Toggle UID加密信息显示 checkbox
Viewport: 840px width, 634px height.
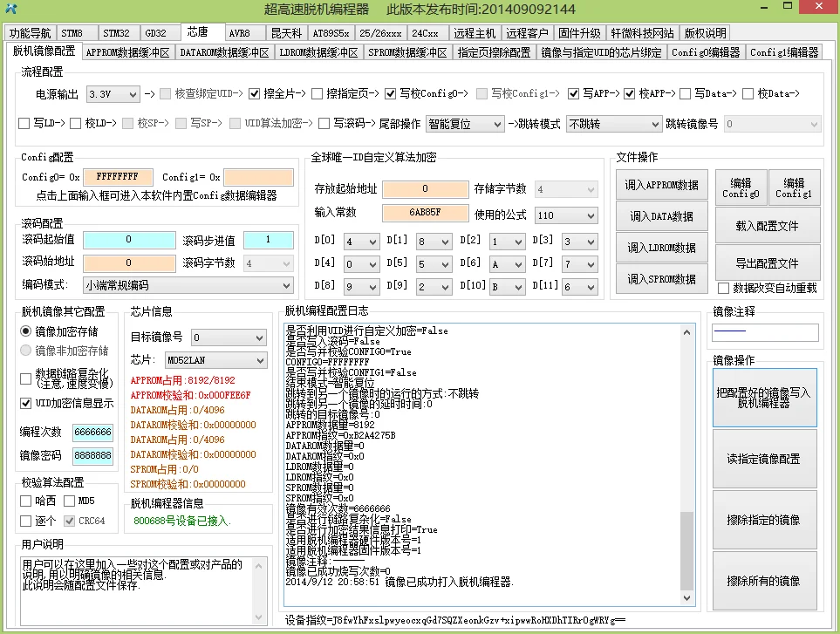25,403
